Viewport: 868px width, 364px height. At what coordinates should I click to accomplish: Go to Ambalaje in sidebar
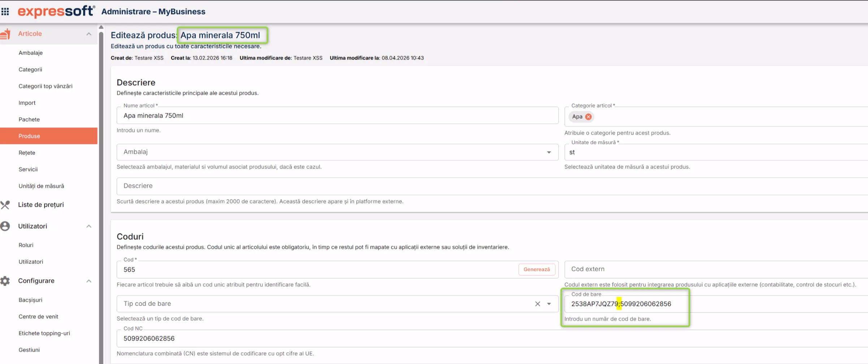pos(31,53)
